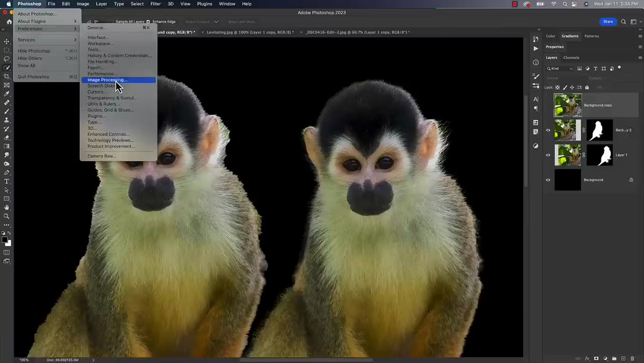644x363 pixels.
Task: Select the Brush tool in toolbar
Action: click(6, 111)
